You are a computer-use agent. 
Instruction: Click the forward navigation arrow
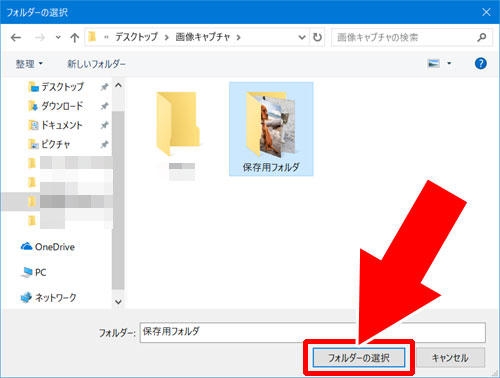tap(40, 37)
